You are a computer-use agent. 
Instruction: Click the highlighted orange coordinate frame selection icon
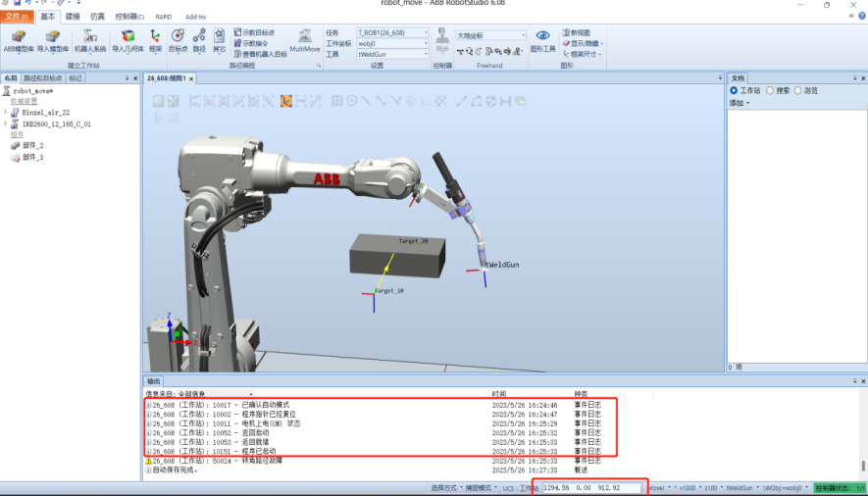[x=285, y=101]
